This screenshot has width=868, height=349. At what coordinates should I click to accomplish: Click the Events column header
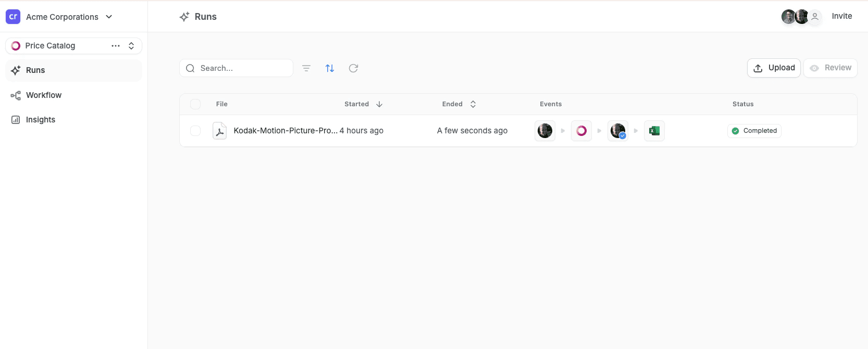(551, 104)
